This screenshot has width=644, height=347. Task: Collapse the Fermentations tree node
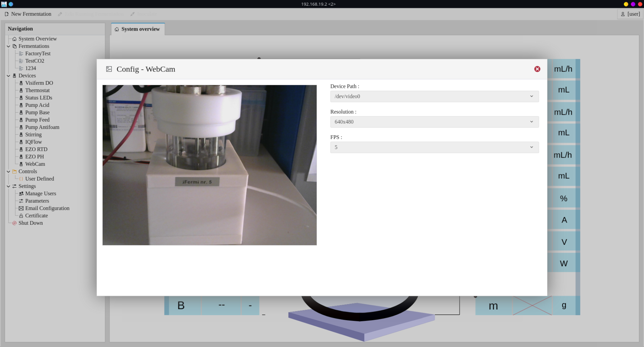click(x=9, y=46)
